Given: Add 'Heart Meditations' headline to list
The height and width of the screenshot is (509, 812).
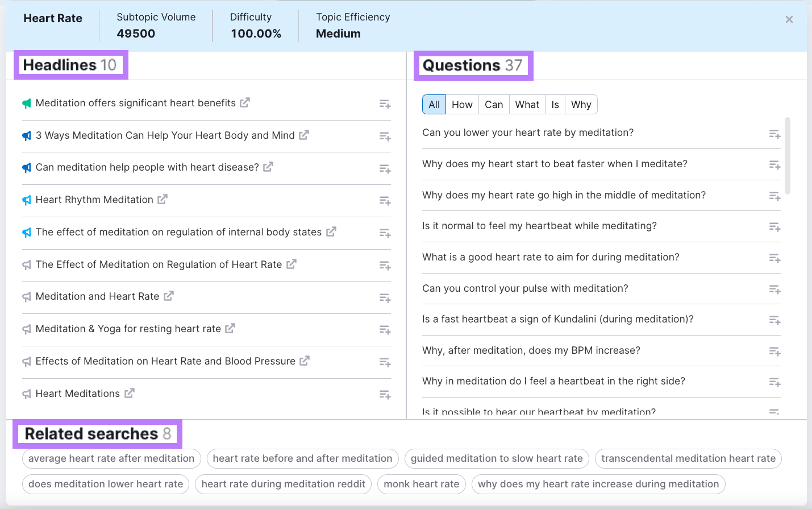Looking at the screenshot, I should point(385,395).
